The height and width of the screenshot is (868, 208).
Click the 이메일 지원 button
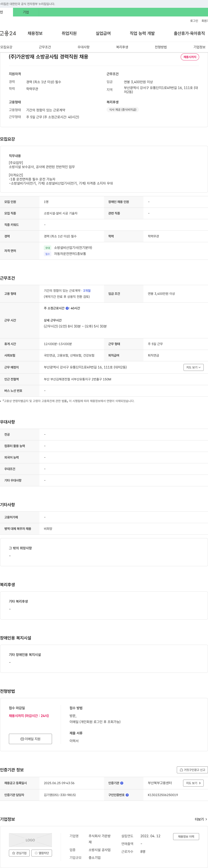click(x=30, y=739)
